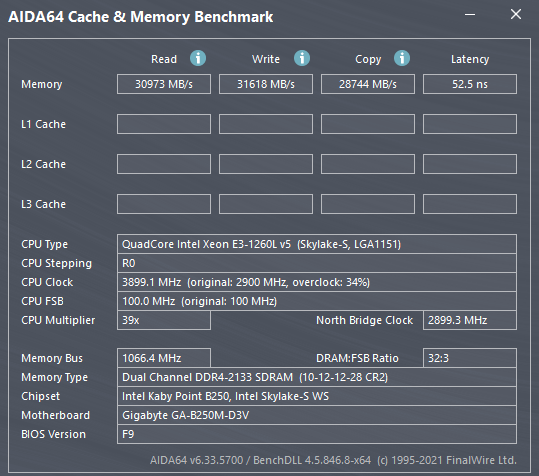539x476 pixels.
Task: Click the CPU Multiplier value 39x
Action: (x=164, y=320)
